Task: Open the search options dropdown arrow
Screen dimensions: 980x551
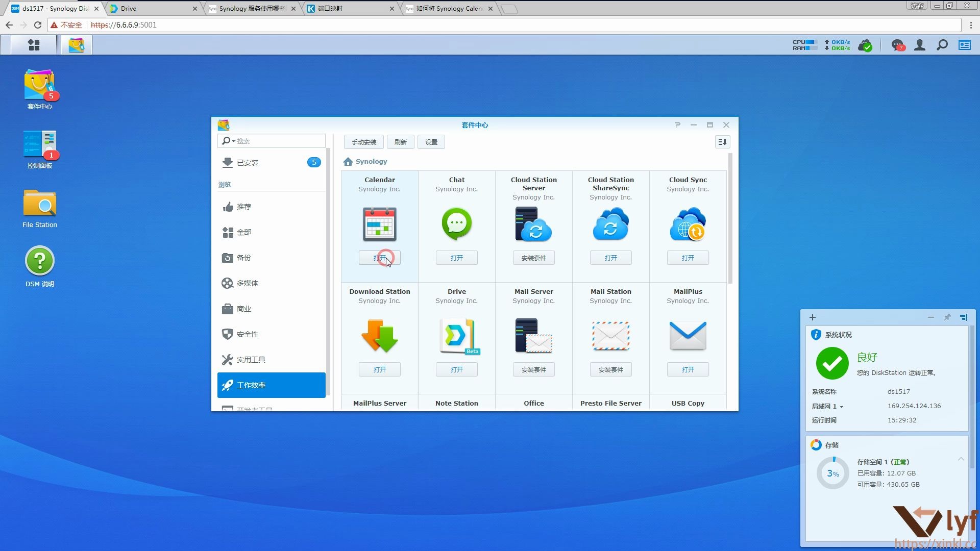Action: (234, 141)
